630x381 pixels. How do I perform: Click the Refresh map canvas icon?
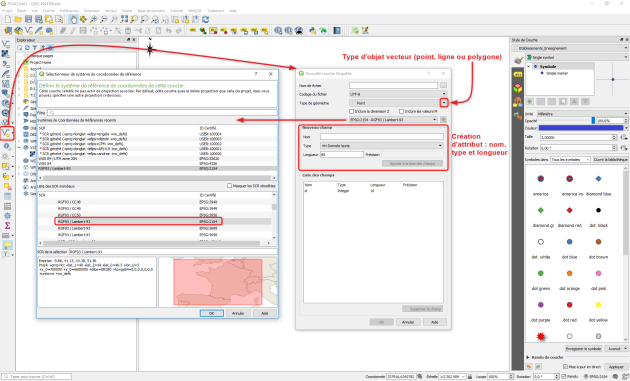click(206, 19)
